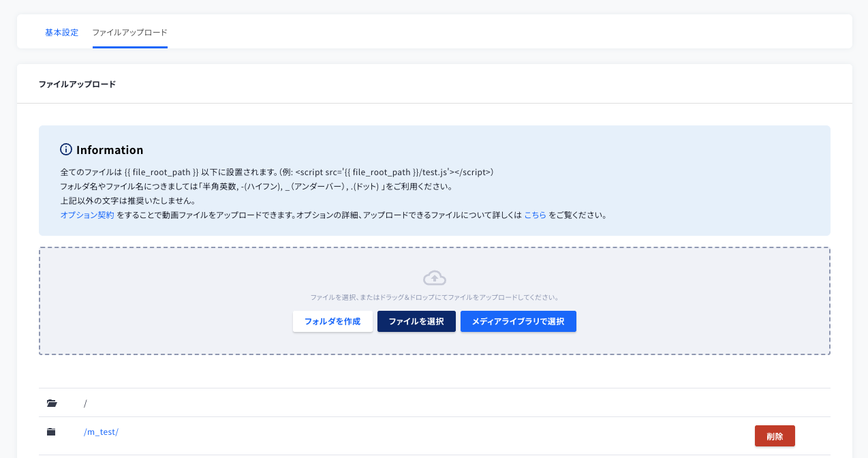
Task: Follow the オプション契約 link
Action: click(87, 215)
